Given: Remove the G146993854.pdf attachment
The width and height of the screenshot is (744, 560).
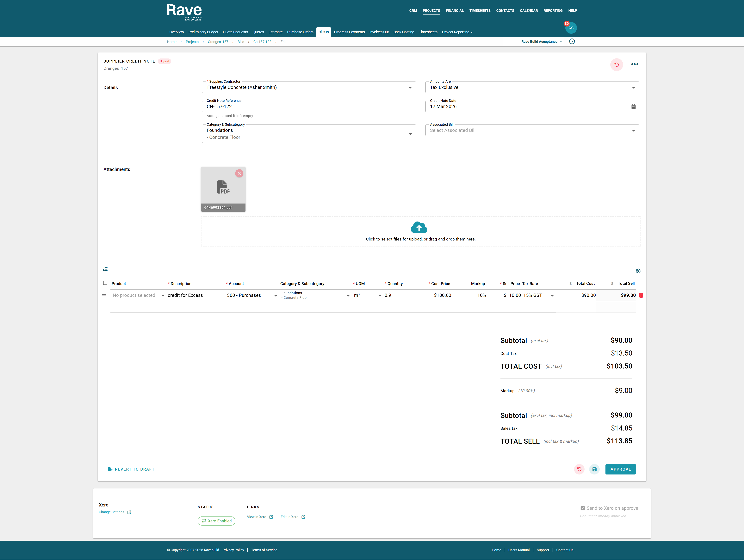Looking at the screenshot, I should (x=239, y=173).
